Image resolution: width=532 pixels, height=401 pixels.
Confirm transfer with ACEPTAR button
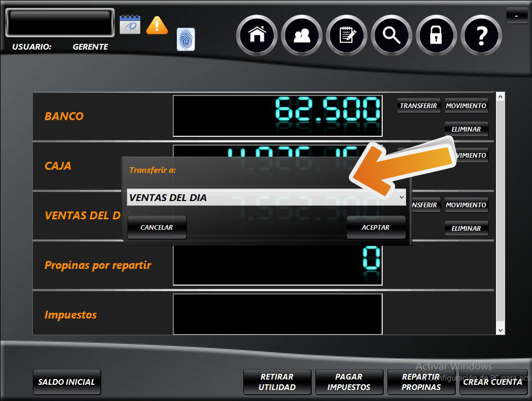[376, 228]
